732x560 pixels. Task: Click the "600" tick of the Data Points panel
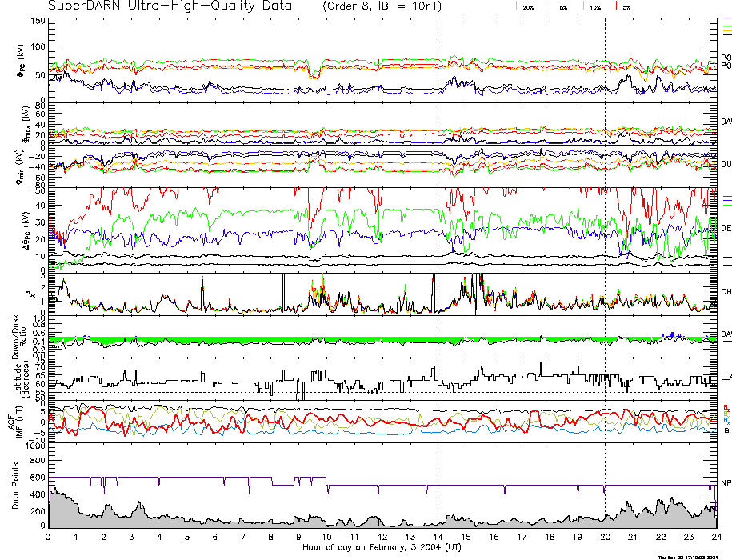[38, 478]
